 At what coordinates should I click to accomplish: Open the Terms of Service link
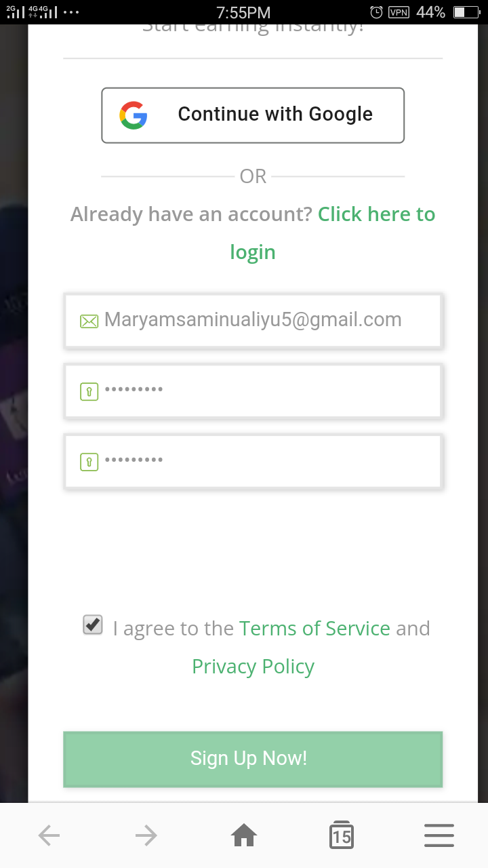pos(314,629)
